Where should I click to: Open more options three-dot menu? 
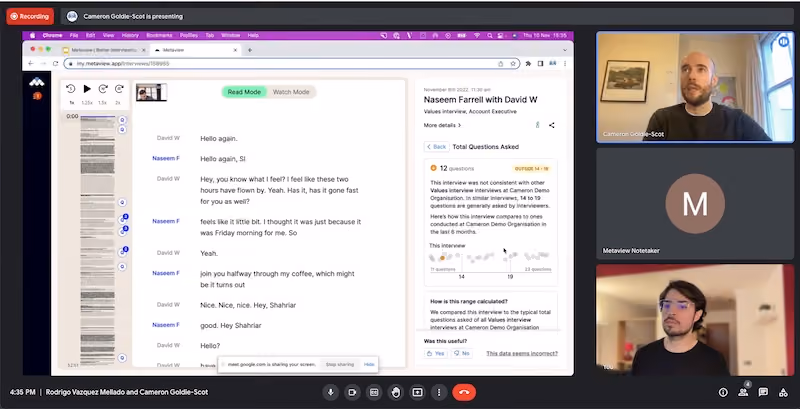coord(439,392)
